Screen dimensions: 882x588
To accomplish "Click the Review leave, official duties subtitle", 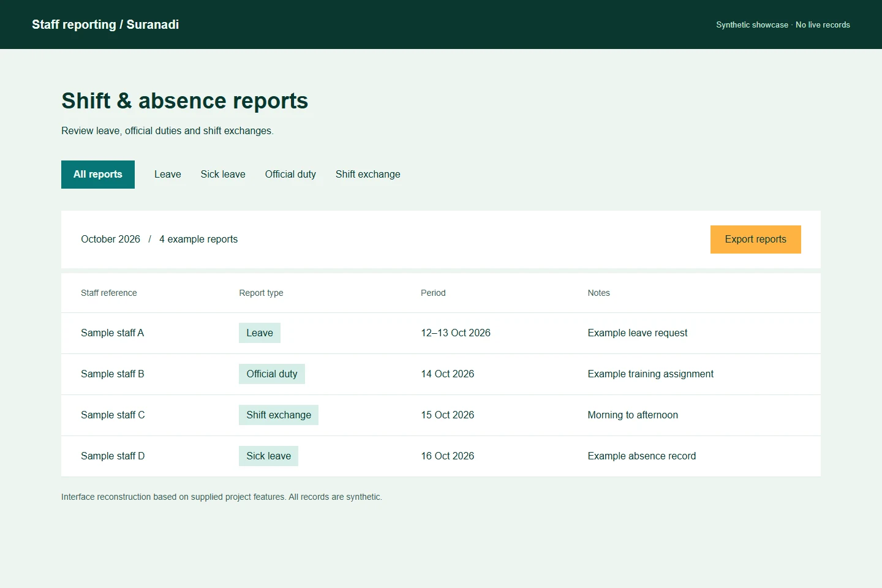I will coord(167,131).
